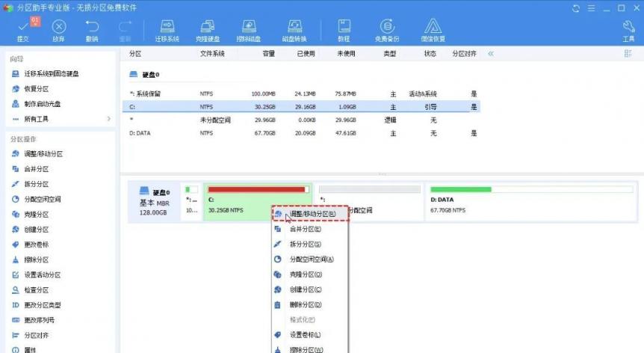This screenshot has height=353, width=644.
Task: Click the 硬盘0 basic MBR disk block
Action: click(x=155, y=202)
